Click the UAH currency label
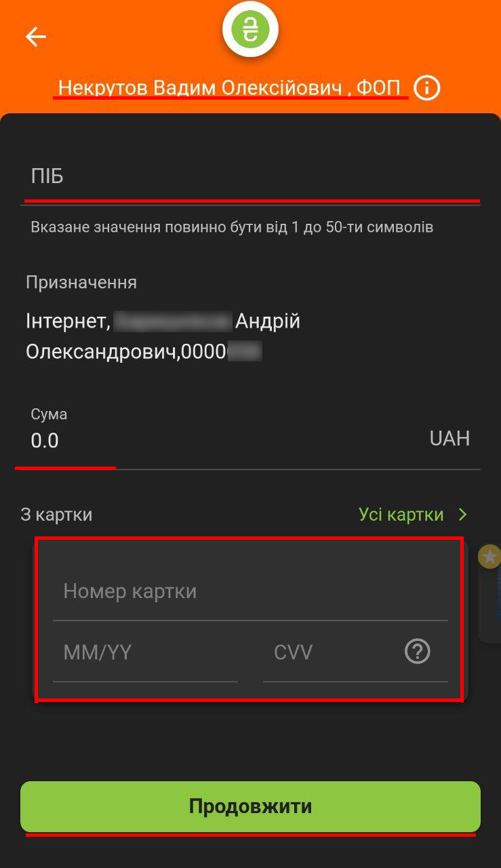Screen dimensions: 501x868 tap(449, 438)
